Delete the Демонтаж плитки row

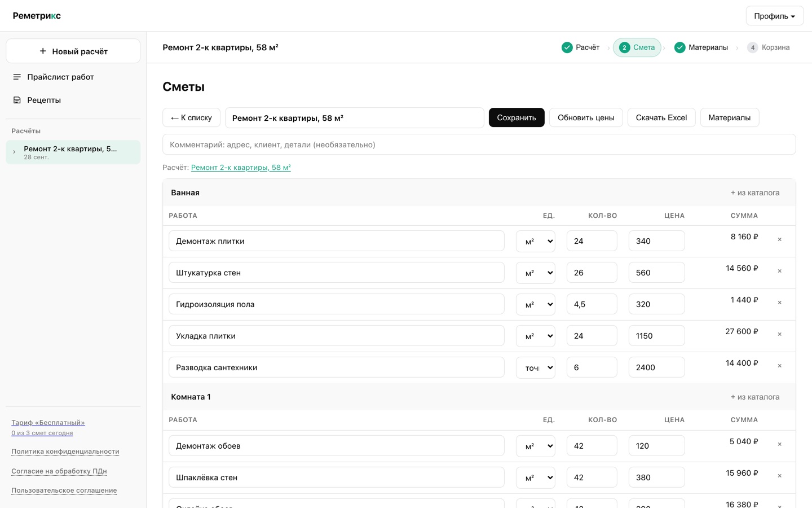click(x=780, y=240)
